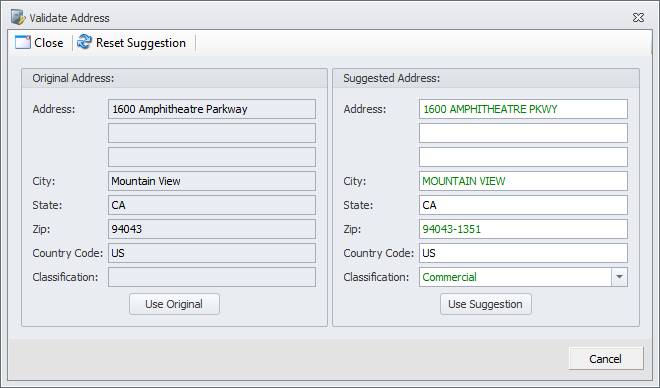The height and width of the screenshot is (388, 660).
Task: Focus the suggested second address line field
Action: 523,133
